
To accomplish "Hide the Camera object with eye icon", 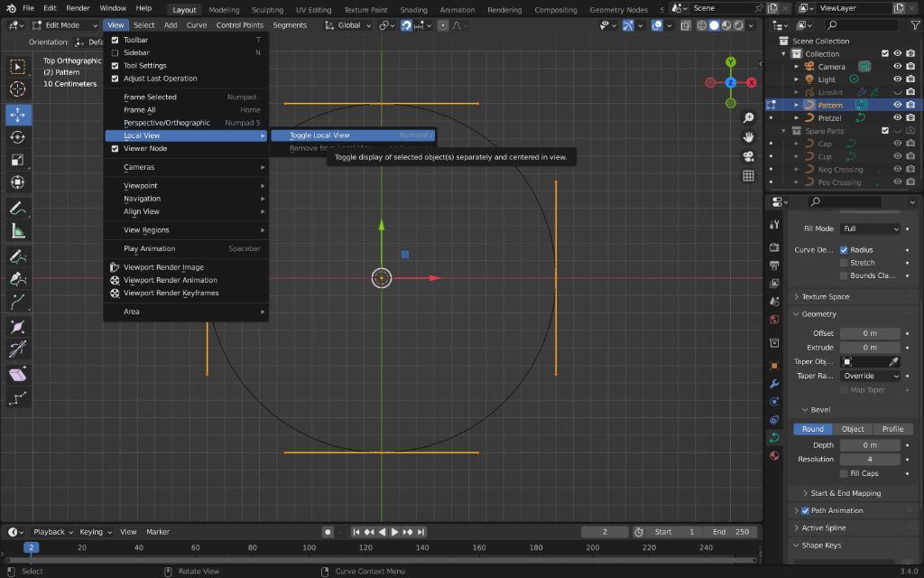I will [x=897, y=67].
